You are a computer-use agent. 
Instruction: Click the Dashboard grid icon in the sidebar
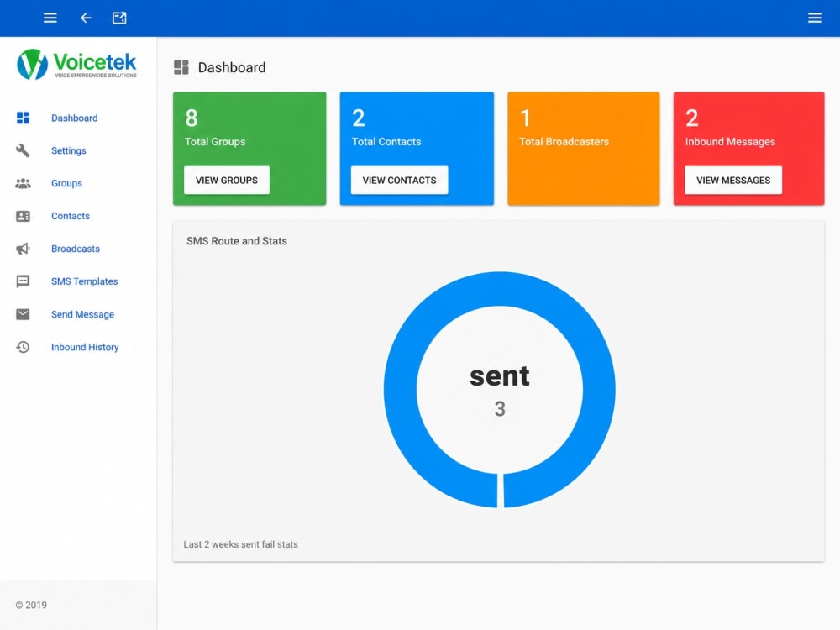(x=23, y=118)
